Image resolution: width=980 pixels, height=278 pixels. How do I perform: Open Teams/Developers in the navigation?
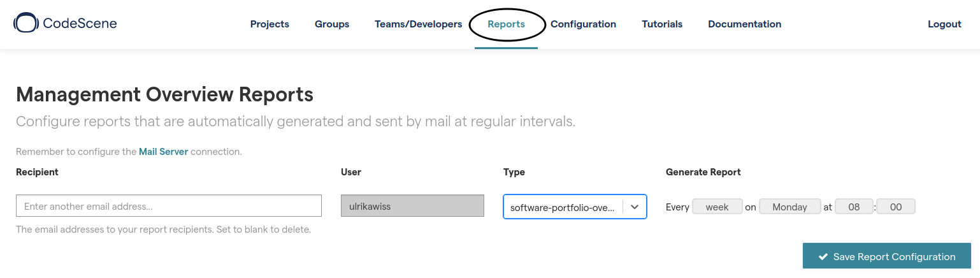418,24
